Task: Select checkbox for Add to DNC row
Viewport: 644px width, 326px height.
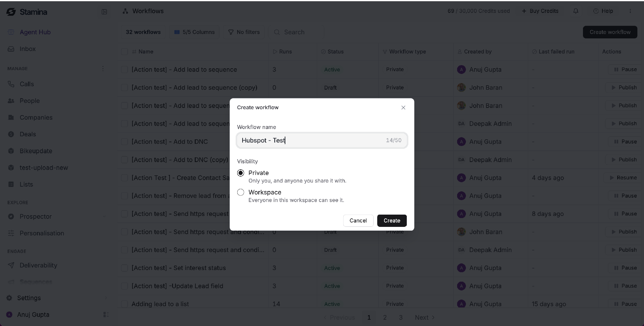Action: click(125, 142)
